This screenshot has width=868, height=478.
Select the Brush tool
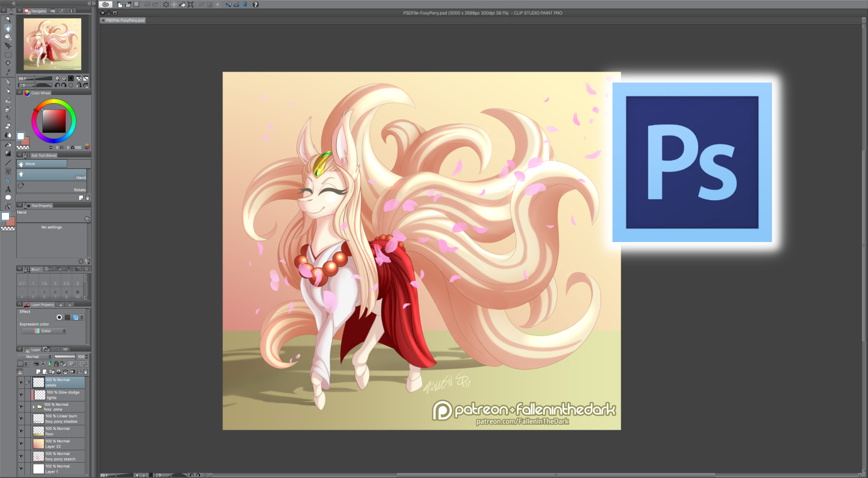tap(8, 100)
